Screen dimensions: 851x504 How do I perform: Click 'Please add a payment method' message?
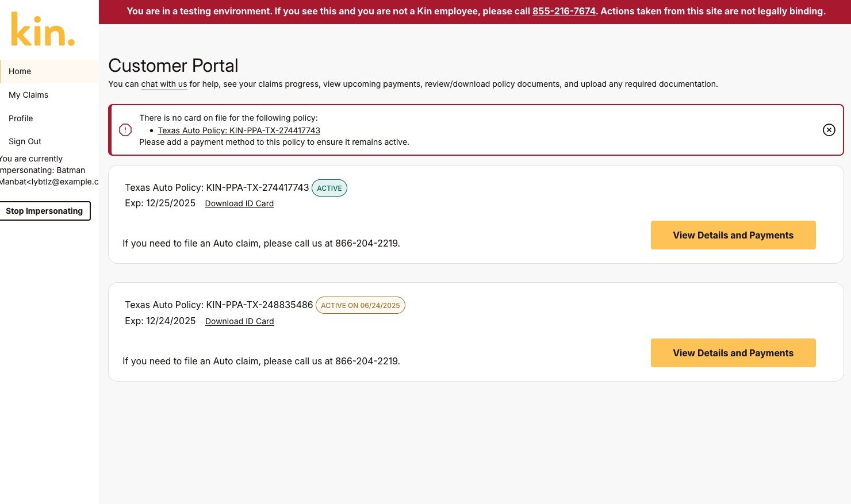click(x=274, y=142)
